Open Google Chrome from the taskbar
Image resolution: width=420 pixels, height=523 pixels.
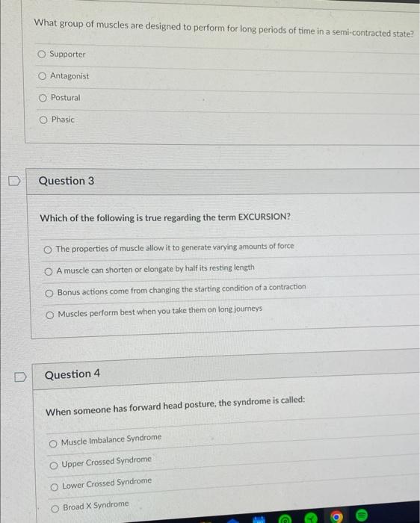[x=336, y=517]
